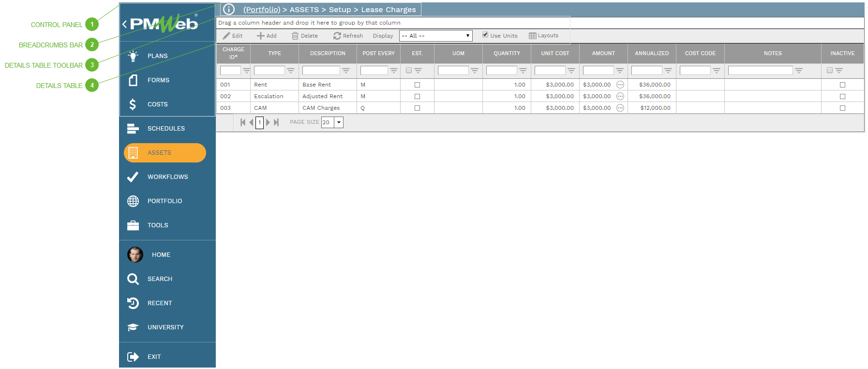The image size is (868, 369).
Task: Open the Display dropdown showing All
Action: click(x=435, y=36)
